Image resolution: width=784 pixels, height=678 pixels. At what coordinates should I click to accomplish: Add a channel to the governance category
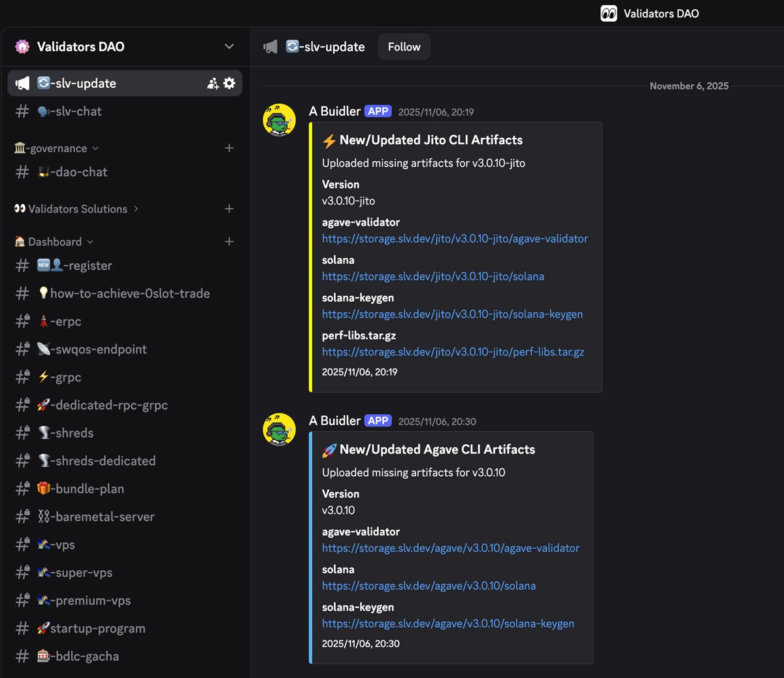pos(229,148)
